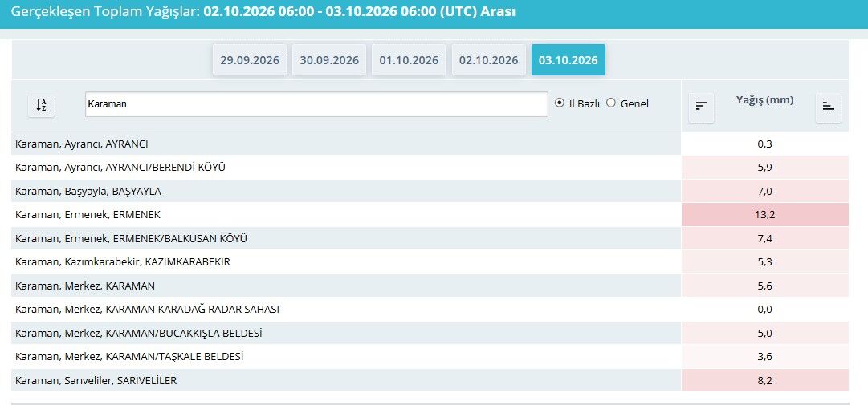Select the active 03.10.2026 date tab

click(568, 59)
